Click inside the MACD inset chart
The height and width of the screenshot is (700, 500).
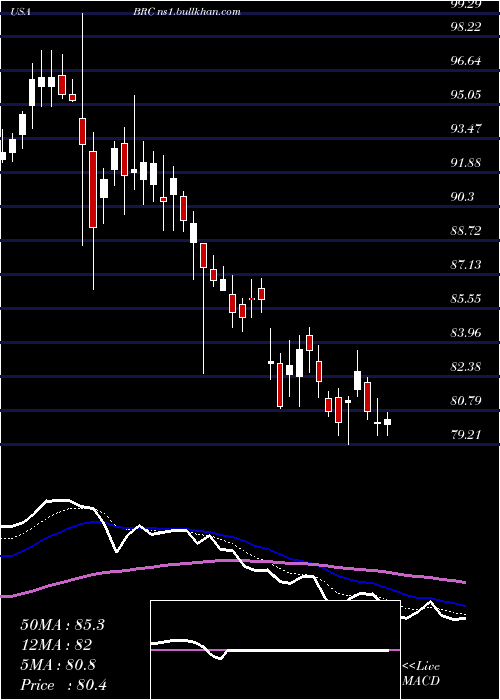[275, 650]
